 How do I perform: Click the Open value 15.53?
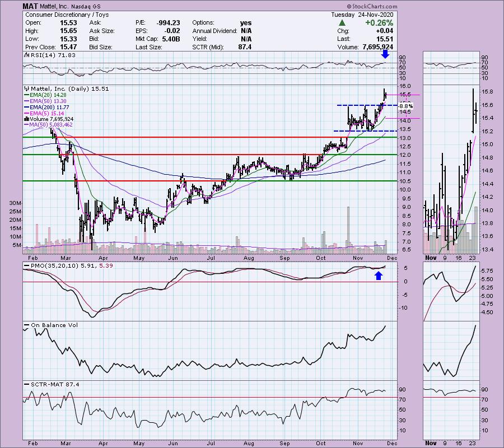(x=68, y=23)
